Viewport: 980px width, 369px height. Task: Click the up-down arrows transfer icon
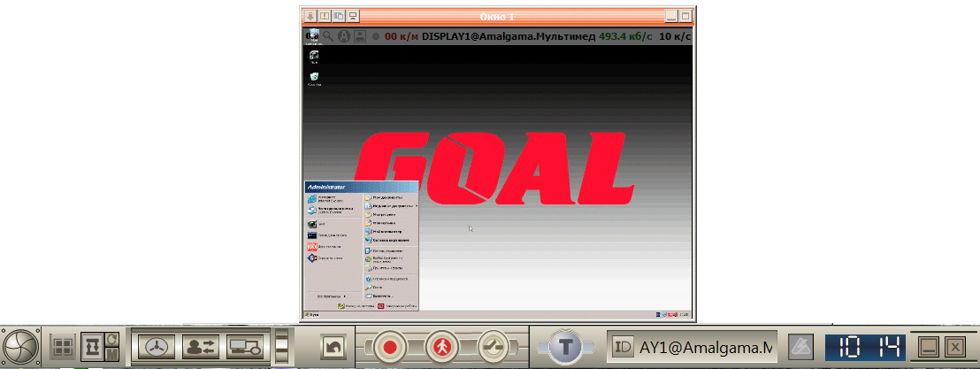pos(91,348)
